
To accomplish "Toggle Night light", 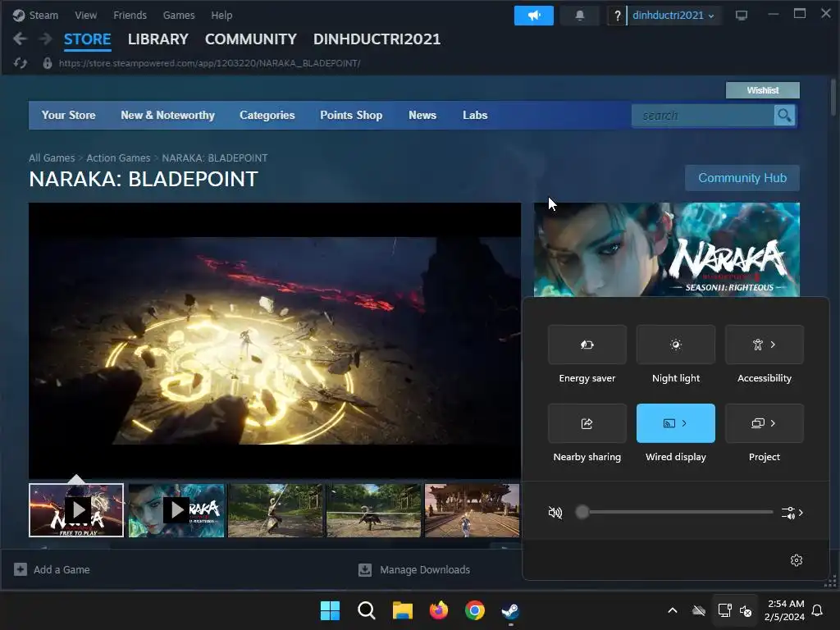I will [676, 345].
